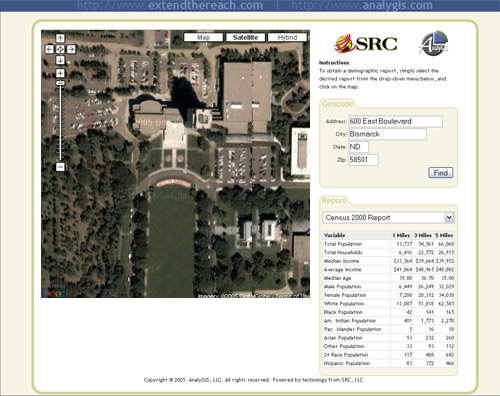Pan the map up with arrow icon

(60, 38)
